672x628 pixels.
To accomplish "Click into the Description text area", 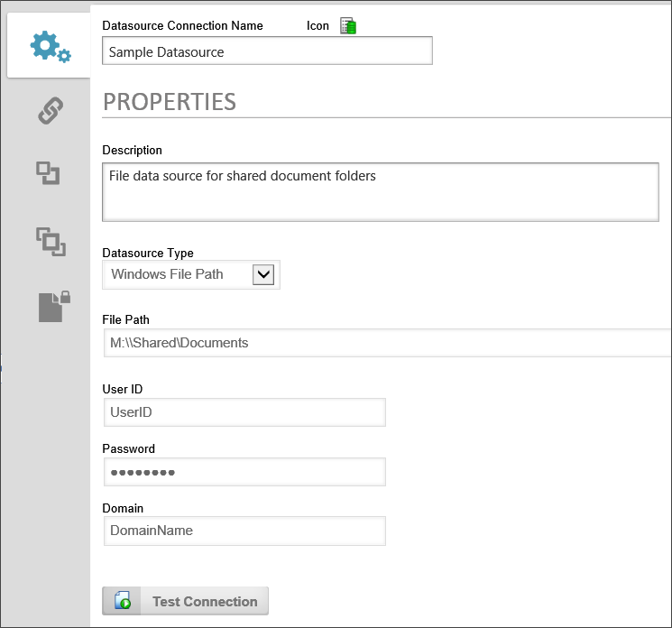I will 380,191.
